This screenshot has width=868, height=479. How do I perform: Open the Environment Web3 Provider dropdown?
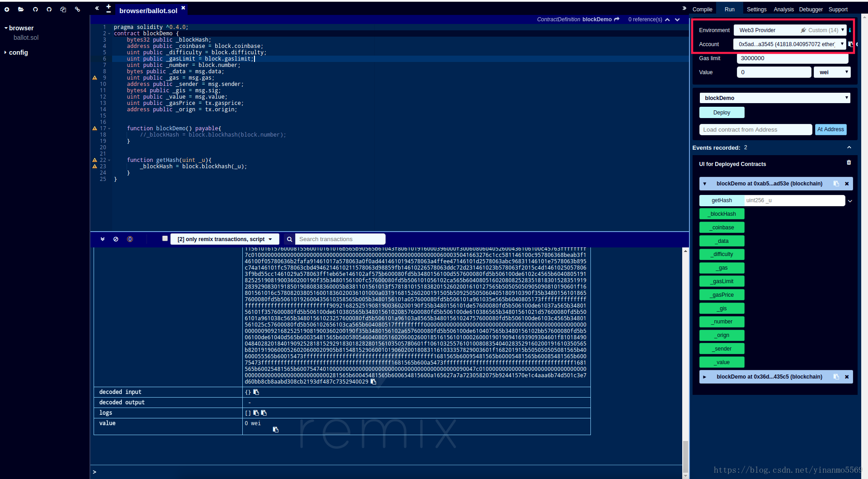790,30
